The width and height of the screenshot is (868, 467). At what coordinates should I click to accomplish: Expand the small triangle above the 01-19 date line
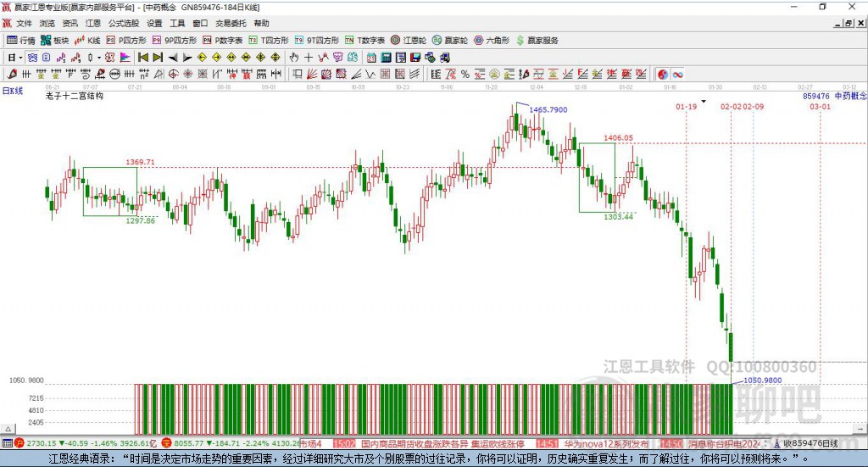(703, 101)
